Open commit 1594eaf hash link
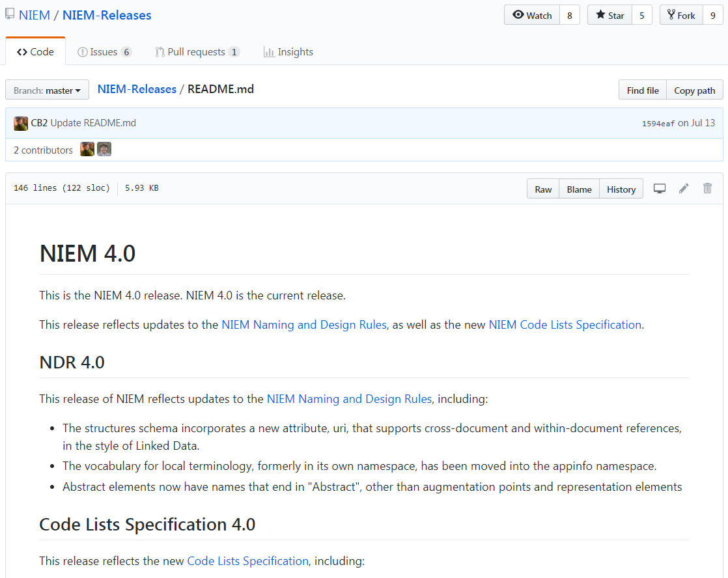 click(658, 123)
